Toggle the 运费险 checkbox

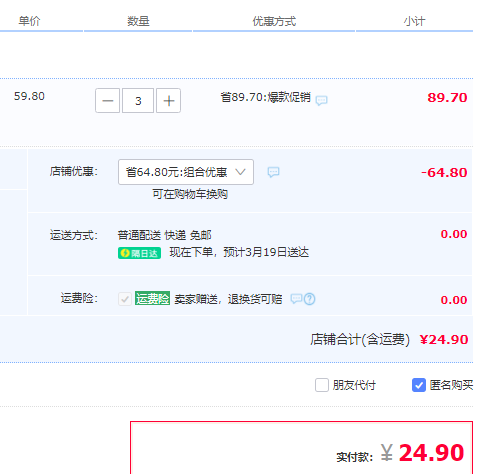point(125,299)
